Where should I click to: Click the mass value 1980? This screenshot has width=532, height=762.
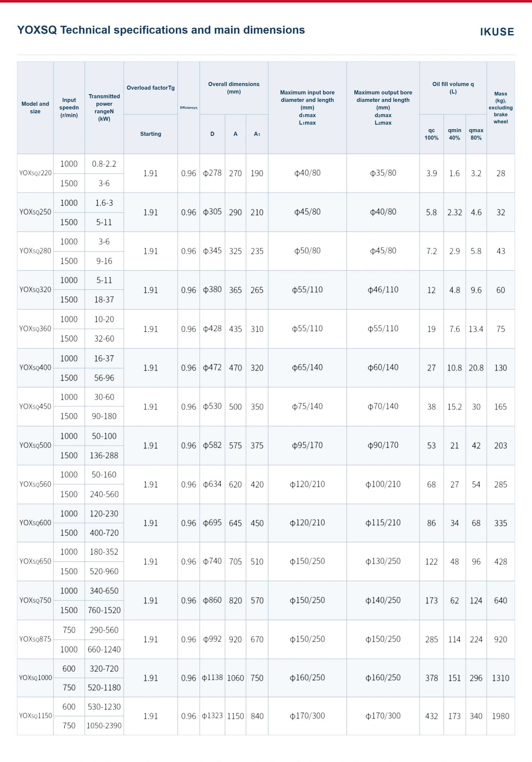pos(500,716)
